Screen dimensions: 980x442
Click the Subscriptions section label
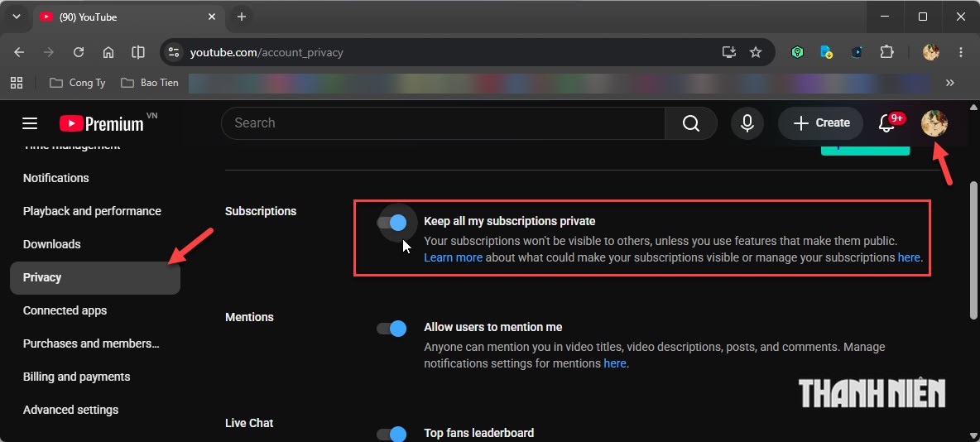(261, 211)
